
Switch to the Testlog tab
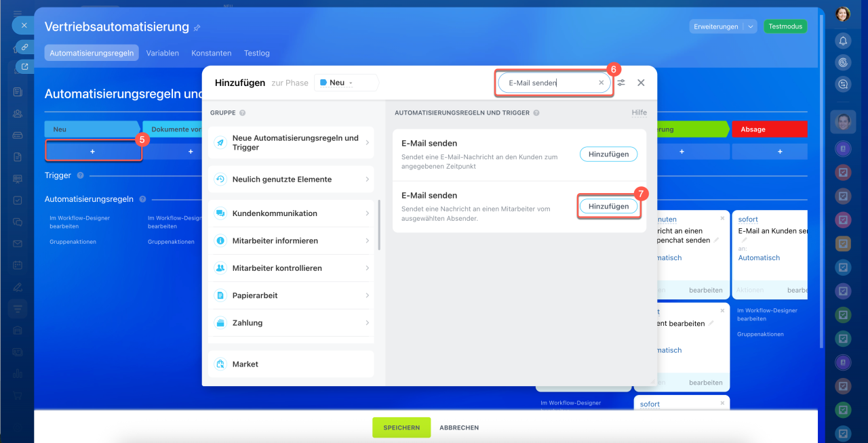(x=256, y=53)
